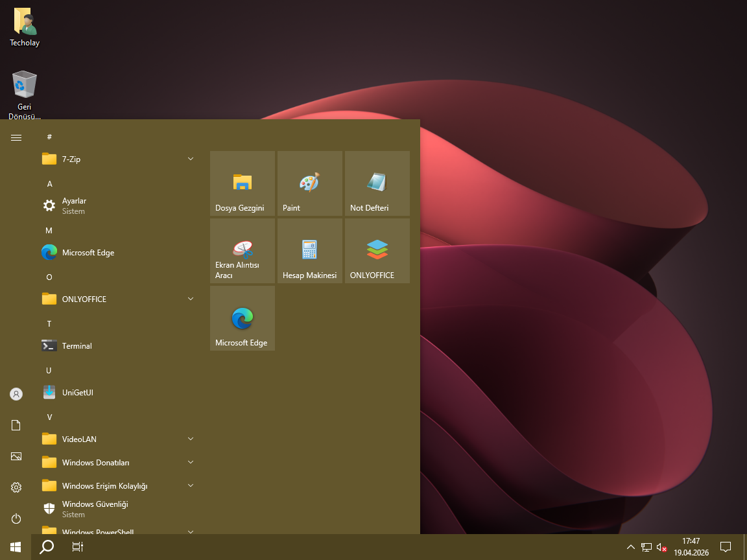Open the Microsoft Edge tile
Image resolution: width=747 pixels, height=560 pixels.
(x=243, y=318)
